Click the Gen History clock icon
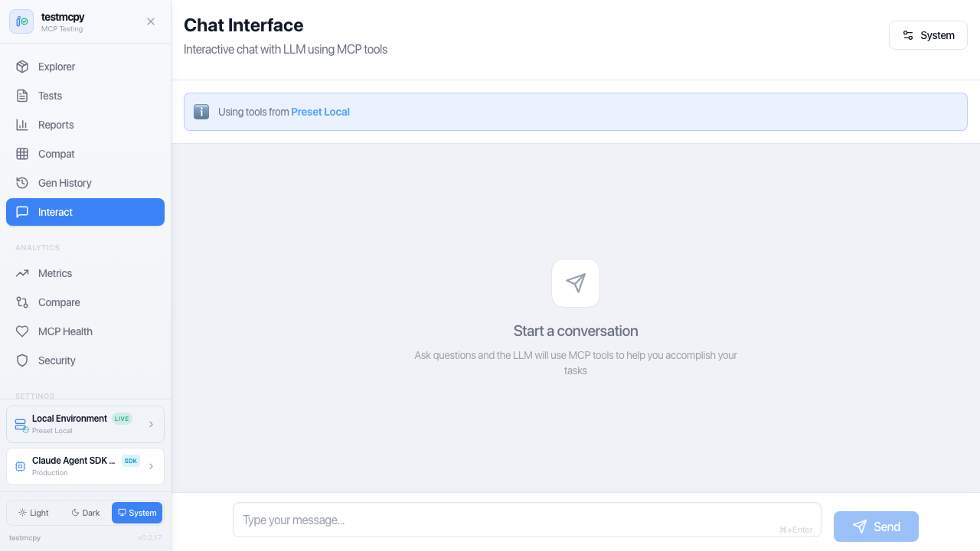This screenshot has height=551, width=980. click(22, 183)
